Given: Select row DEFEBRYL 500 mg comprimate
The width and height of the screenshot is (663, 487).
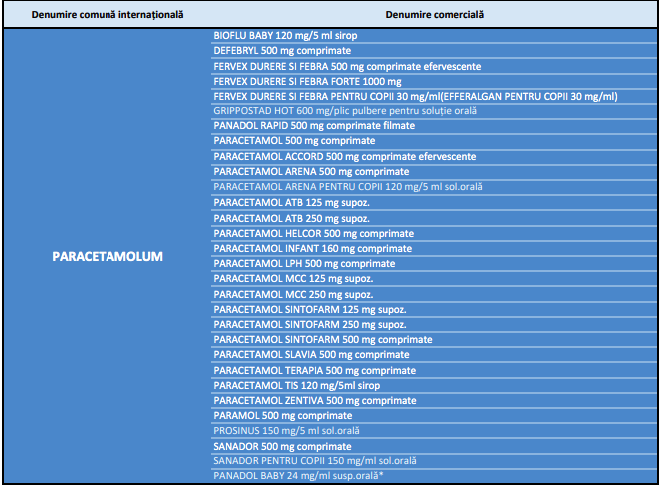Looking at the screenshot, I should pos(434,51).
